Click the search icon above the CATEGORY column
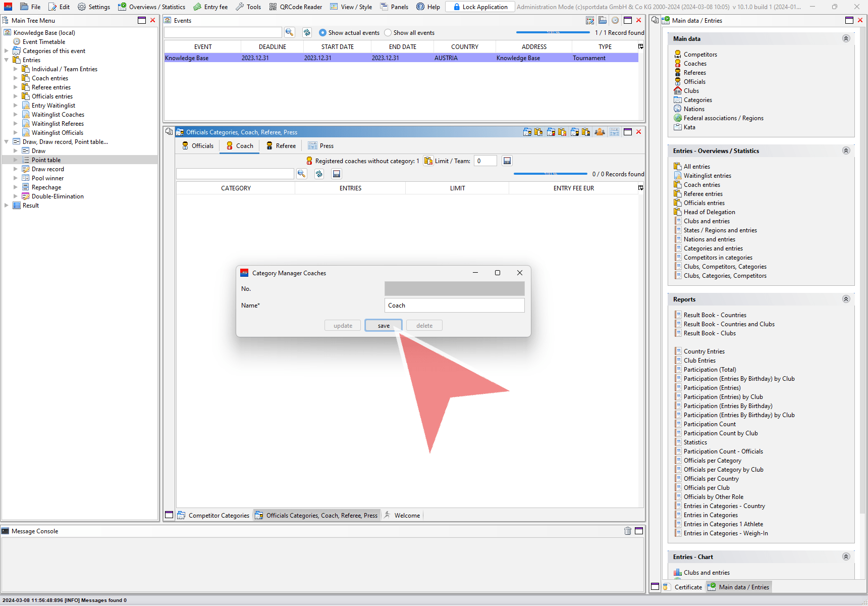Screen dimensions: 868x606 tap(301, 174)
